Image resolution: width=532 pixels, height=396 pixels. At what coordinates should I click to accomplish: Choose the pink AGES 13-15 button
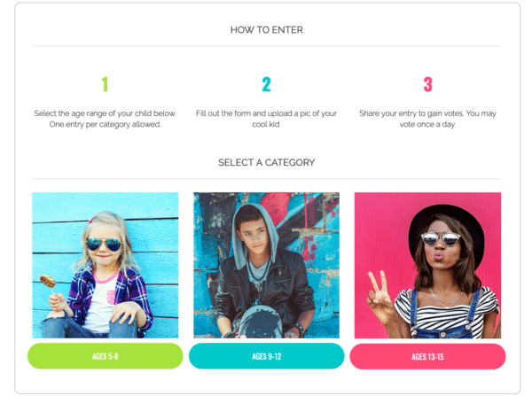pyautogui.click(x=428, y=356)
